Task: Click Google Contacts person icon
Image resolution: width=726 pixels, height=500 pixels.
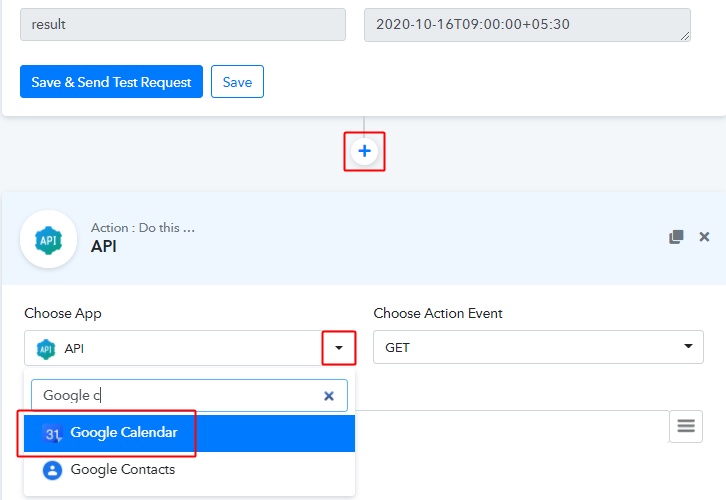Action: [52, 470]
